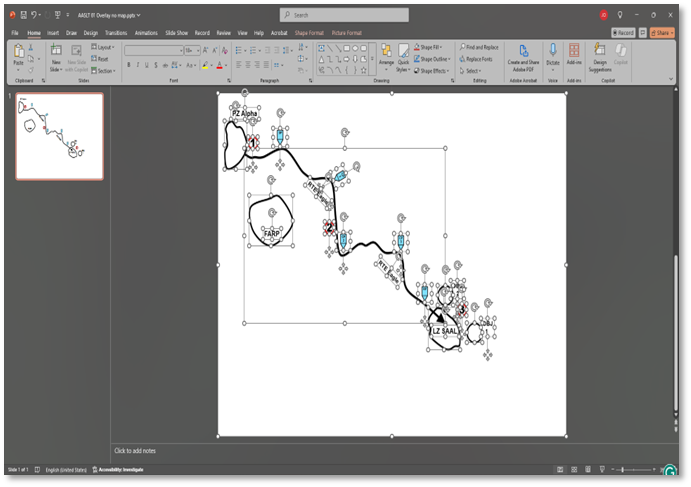Viewport: 691px width, 487px height.
Task: Click the Dictate microphone icon
Action: (553, 52)
